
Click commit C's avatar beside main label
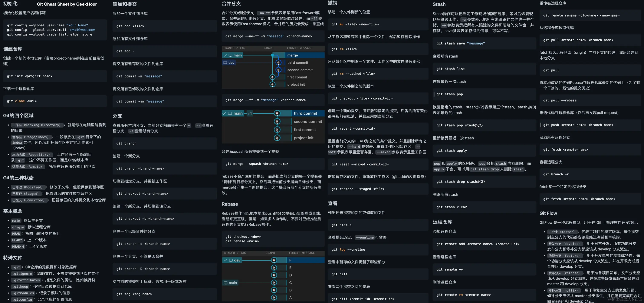(274, 283)
